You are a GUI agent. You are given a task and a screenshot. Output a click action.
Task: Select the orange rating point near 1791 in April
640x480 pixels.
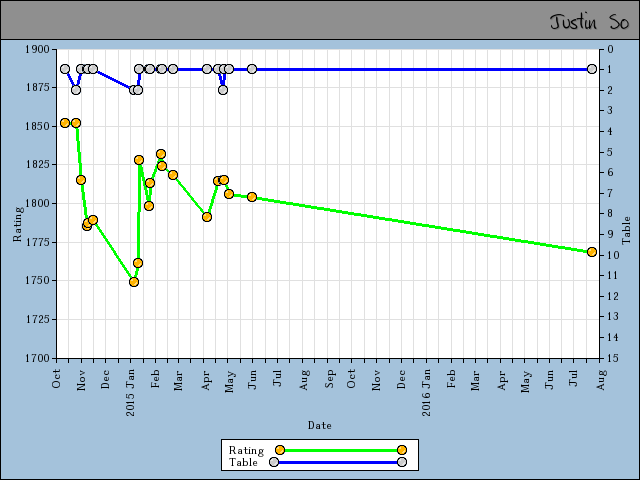(x=207, y=217)
